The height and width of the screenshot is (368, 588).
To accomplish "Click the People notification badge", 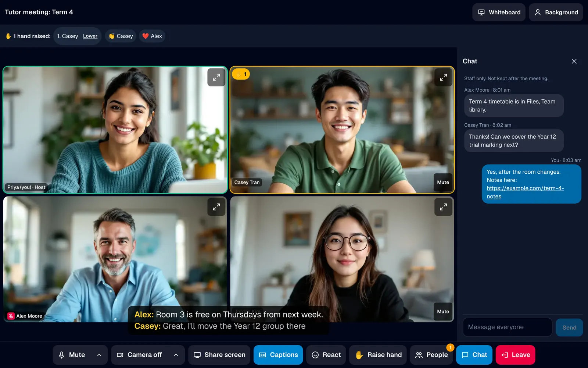I will tap(450, 347).
